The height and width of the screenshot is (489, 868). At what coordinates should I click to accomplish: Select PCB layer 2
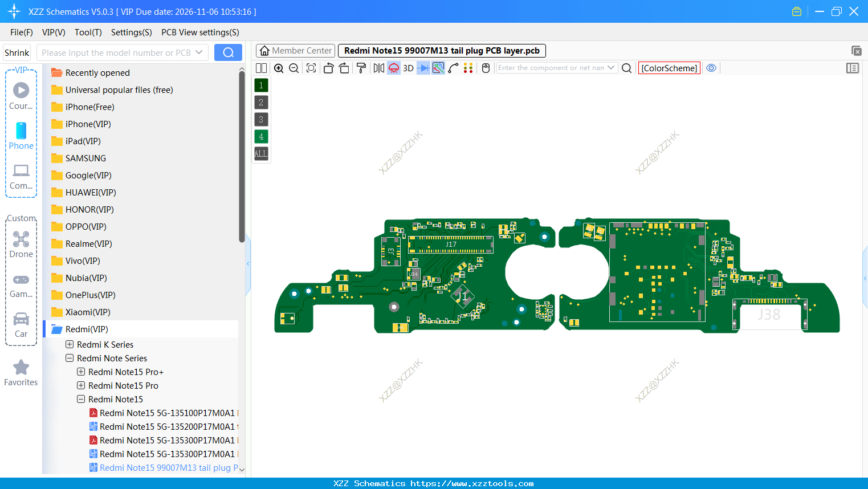tap(260, 102)
